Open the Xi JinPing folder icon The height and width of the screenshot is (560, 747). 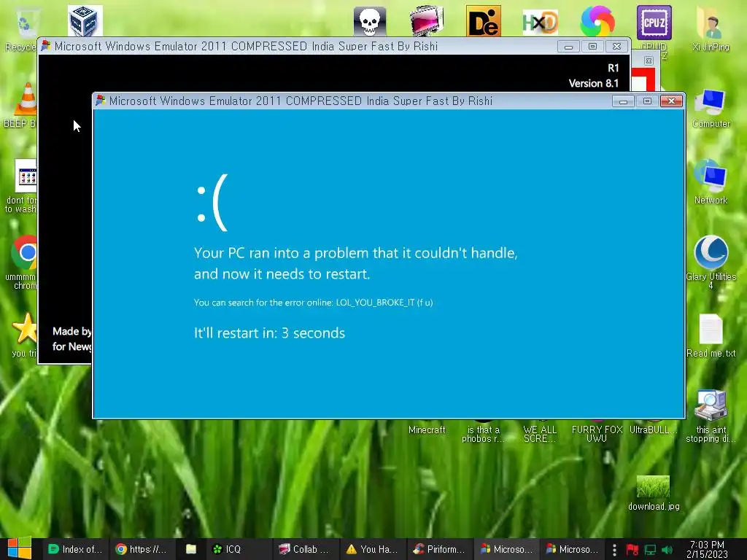711,28
